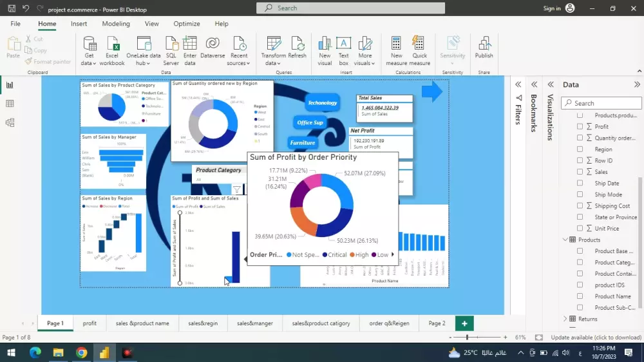Add a Text box

point(343,51)
